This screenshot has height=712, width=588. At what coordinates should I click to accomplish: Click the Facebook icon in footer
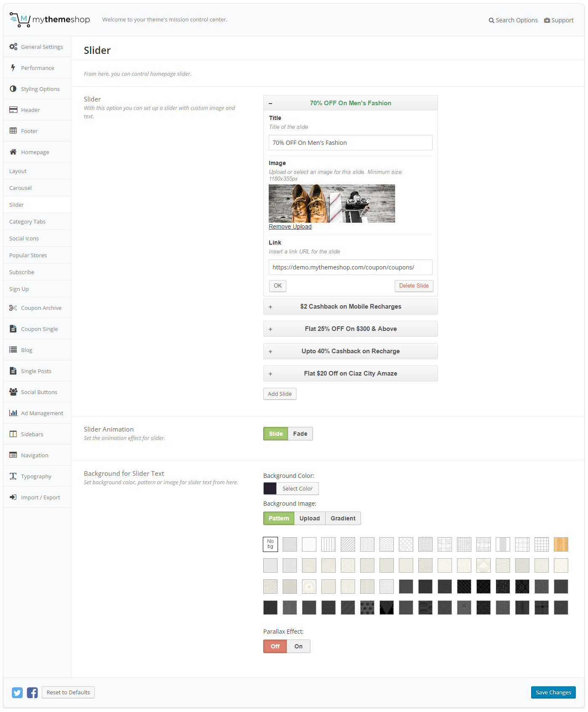click(32, 693)
